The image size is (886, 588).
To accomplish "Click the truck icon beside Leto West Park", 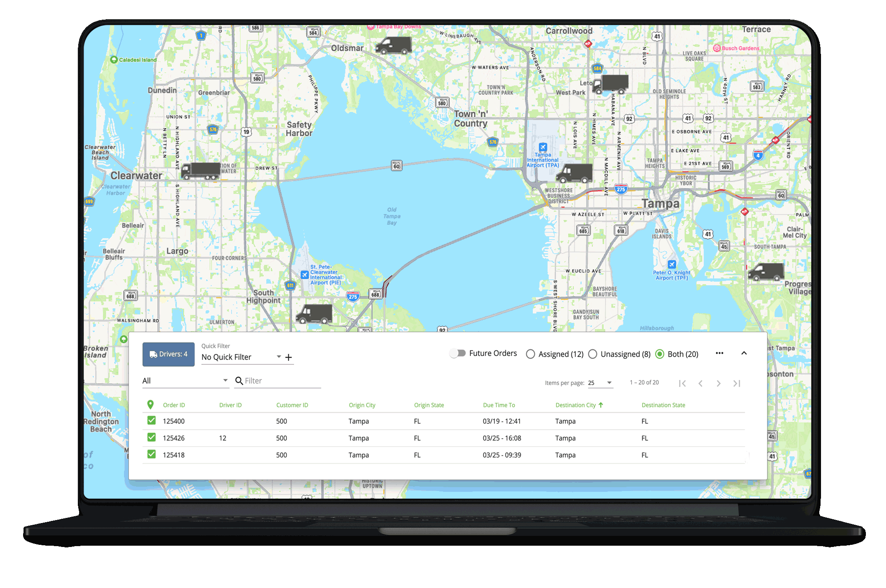I will (611, 84).
